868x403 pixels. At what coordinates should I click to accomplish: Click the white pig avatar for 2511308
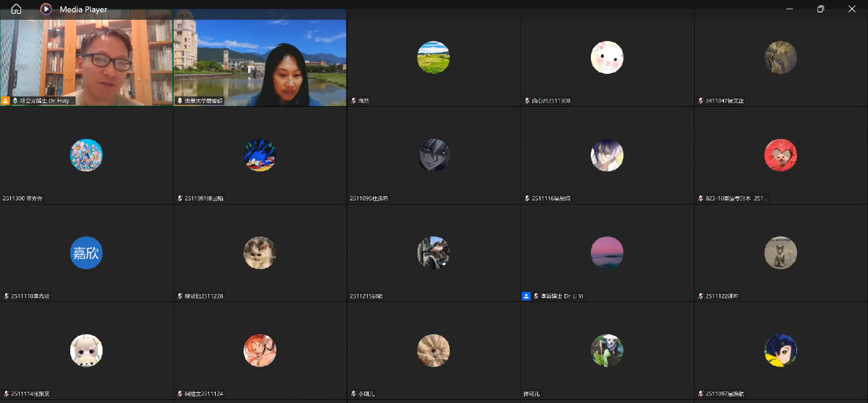(x=607, y=57)
